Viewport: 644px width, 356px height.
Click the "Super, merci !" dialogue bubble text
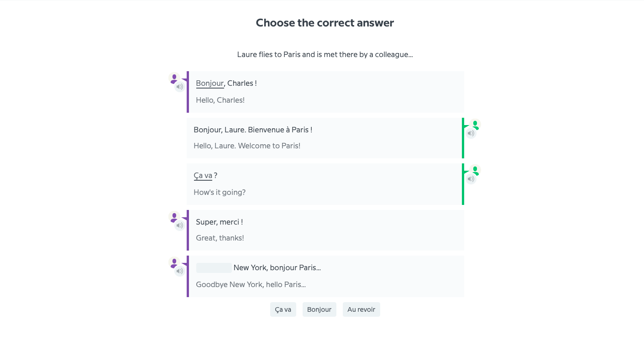[219, 222]
